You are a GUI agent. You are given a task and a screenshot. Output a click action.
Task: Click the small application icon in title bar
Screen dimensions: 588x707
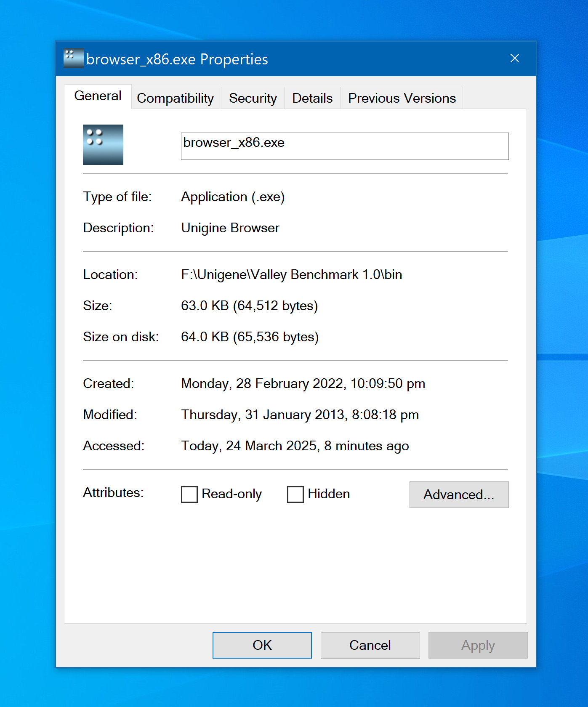73,58
